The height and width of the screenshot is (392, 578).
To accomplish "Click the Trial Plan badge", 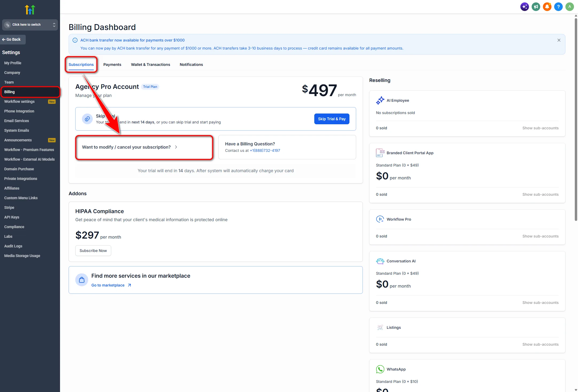I will pos(150,87).
